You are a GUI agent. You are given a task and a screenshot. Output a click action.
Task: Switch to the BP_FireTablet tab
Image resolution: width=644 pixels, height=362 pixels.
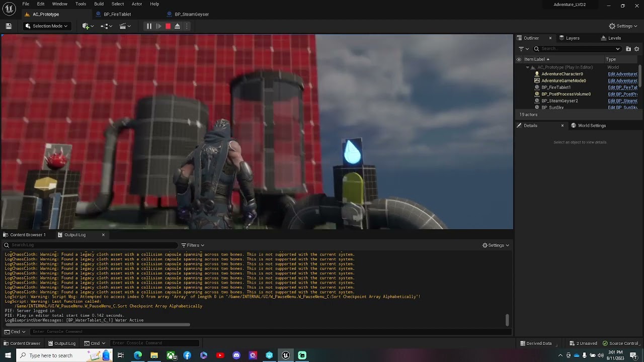pos(117,14)
